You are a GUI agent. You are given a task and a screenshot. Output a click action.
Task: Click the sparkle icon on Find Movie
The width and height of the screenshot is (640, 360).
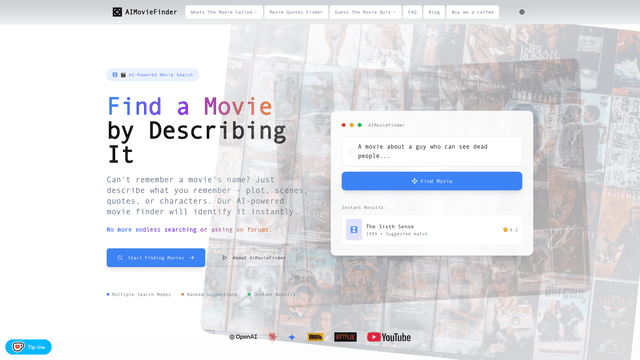click(x=414, y=181)
